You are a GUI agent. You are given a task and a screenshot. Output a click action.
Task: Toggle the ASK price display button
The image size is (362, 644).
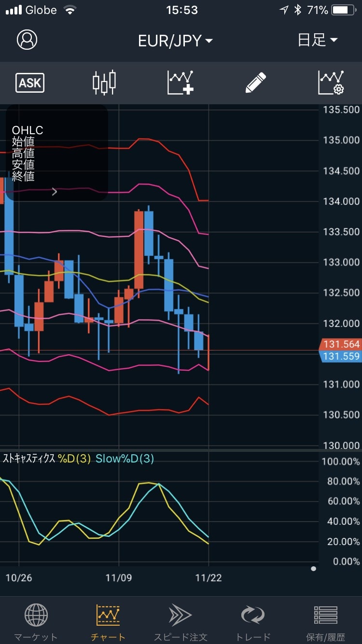click(30, 83)
